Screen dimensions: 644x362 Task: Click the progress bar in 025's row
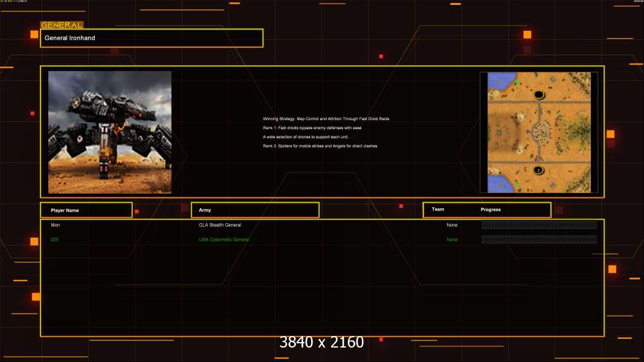pos(539,240)
